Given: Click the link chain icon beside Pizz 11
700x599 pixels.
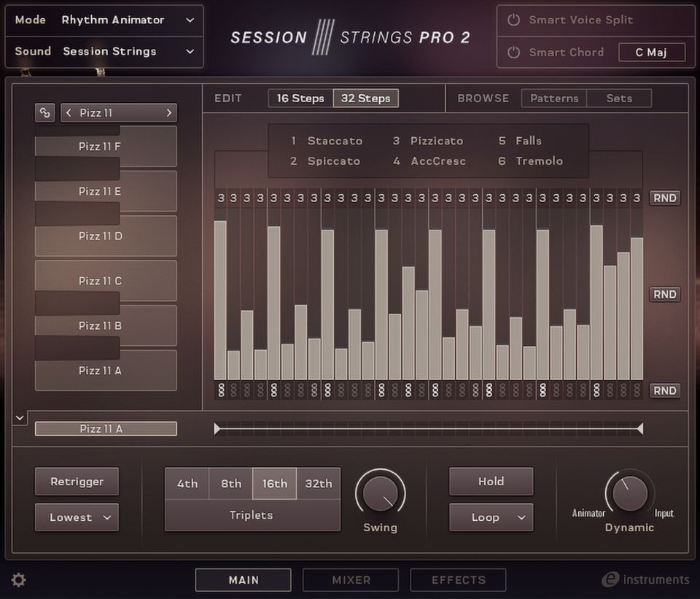Looking at the screenshot, I should coord(45,112).
